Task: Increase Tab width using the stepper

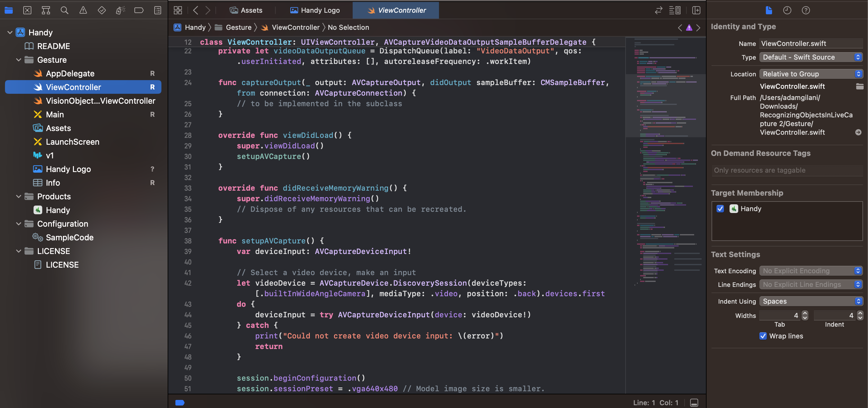Action: 804,313
